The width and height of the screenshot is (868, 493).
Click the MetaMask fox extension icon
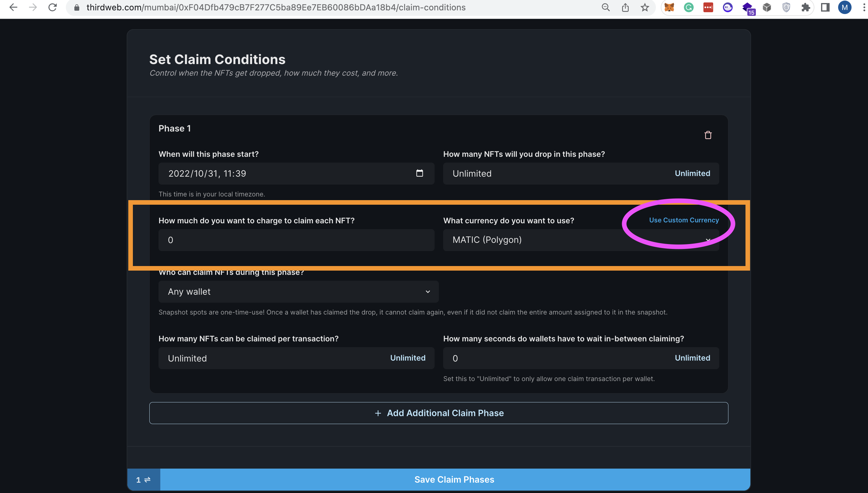669,7
